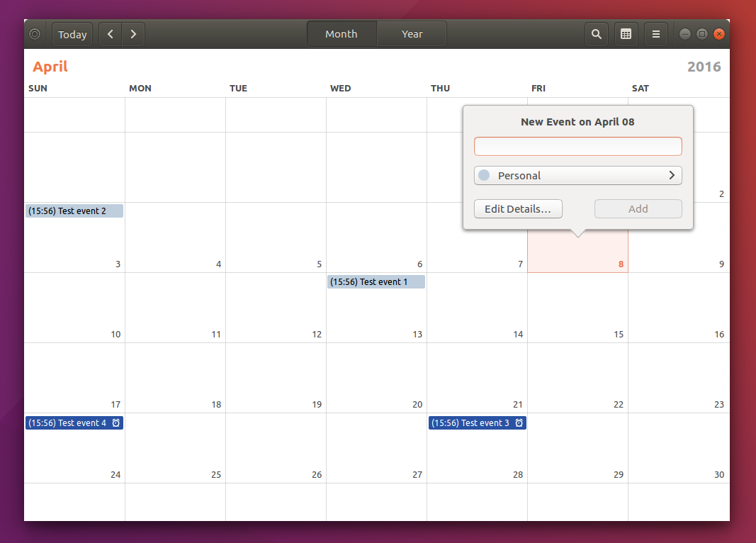
Task: Go to the next month
Action: click(133, 33)
